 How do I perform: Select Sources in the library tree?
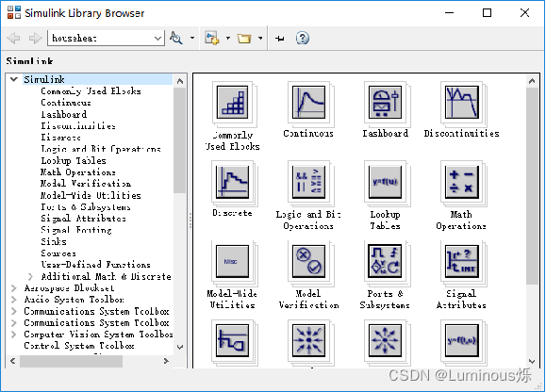58,253
